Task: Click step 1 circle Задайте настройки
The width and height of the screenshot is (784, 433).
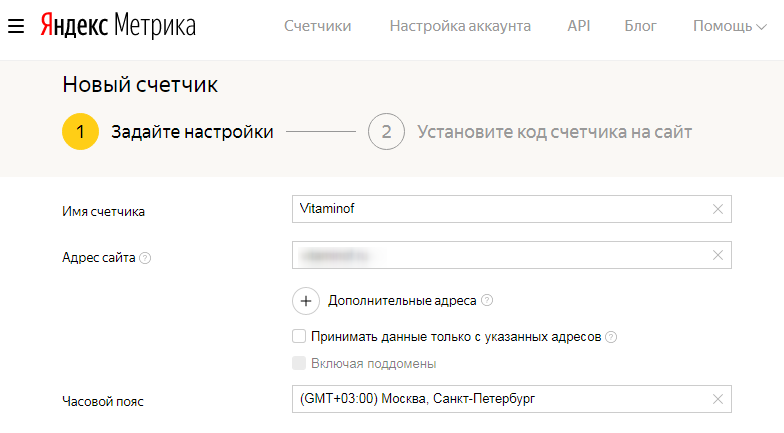Action: pos(80,132)
